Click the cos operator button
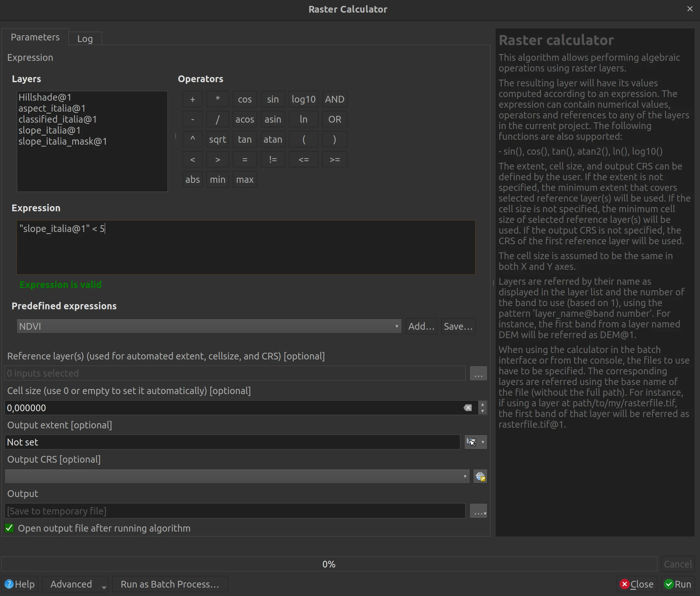 click(245, 99)
